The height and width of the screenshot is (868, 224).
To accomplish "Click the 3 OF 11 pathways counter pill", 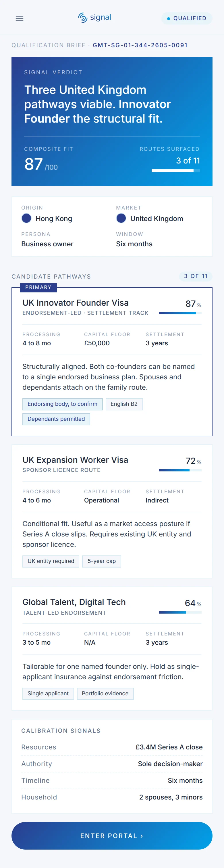I will (195, 276).
